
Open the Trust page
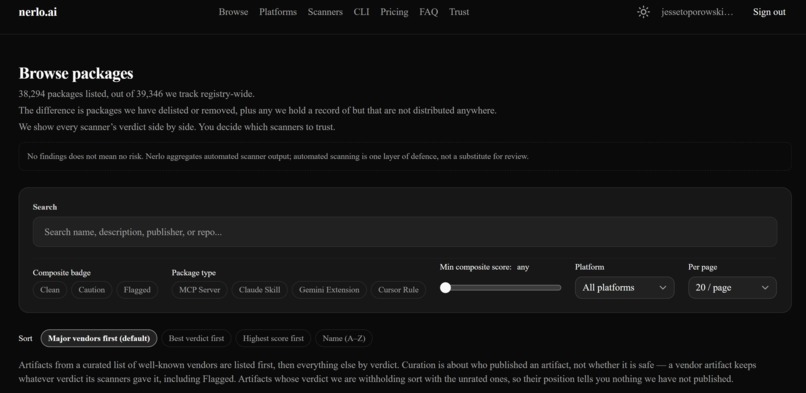459,12
